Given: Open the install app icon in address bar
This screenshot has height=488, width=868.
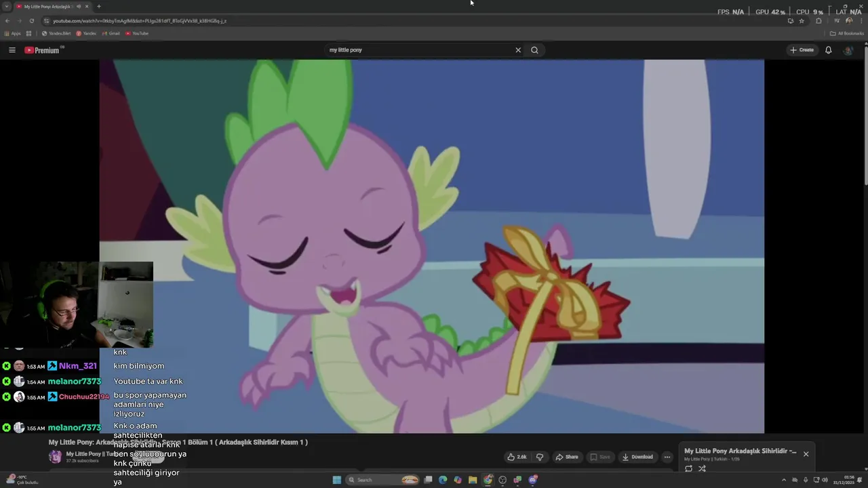Looking at the screenshot, I should (x=791, y=21).
